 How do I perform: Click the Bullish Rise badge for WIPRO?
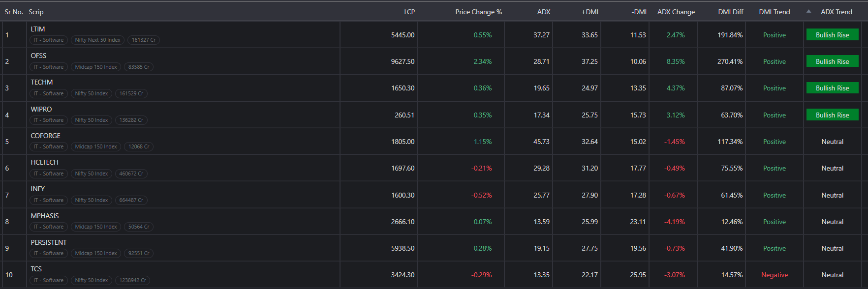click(833, 115)
